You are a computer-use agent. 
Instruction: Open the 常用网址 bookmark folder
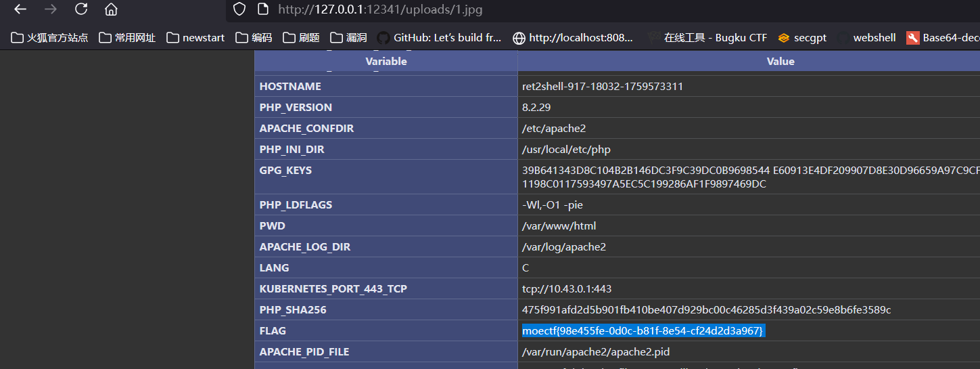(x=127, y=38)
